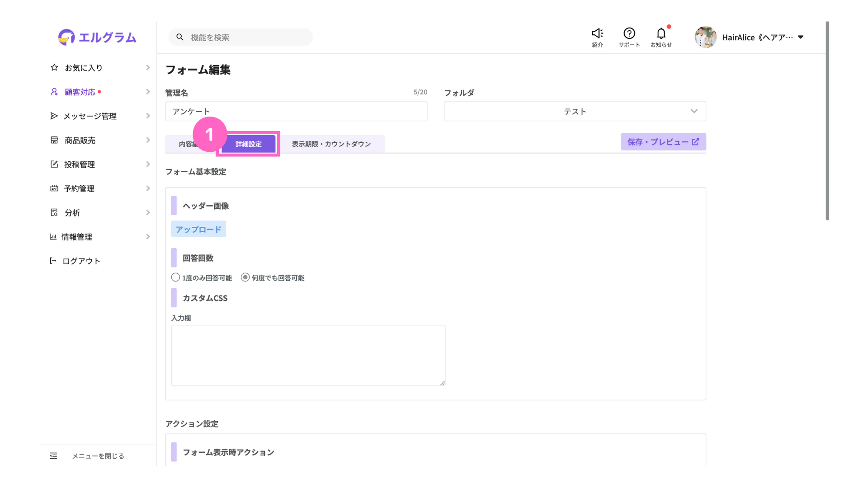
Task: Click the 分析 document search icon
Action: [54, 212]
